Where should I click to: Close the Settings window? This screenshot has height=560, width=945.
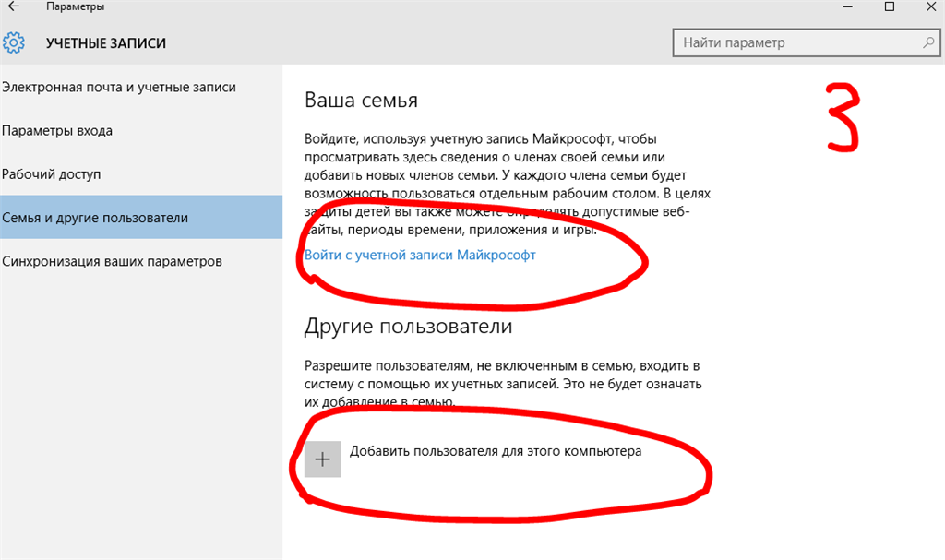(x=930, y=6)
